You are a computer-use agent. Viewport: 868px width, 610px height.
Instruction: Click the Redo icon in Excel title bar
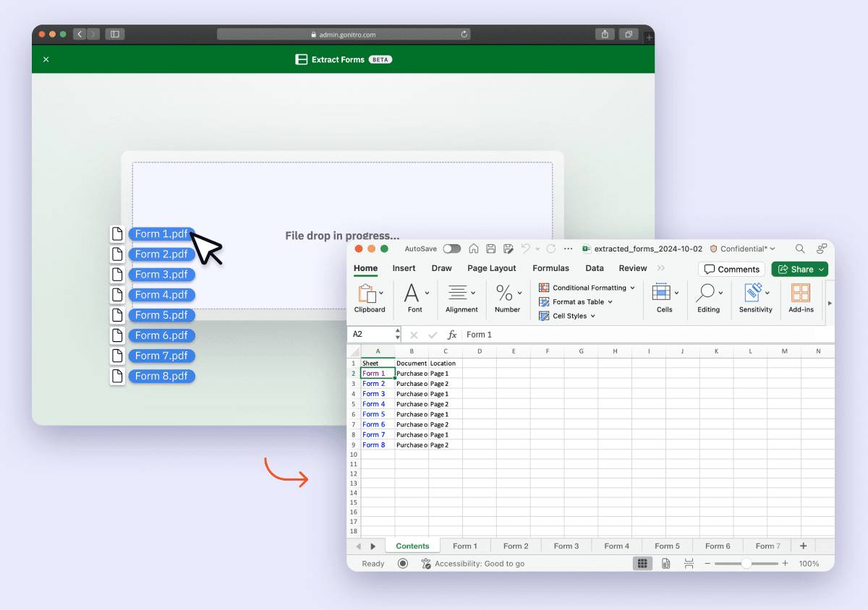(551, 249)
